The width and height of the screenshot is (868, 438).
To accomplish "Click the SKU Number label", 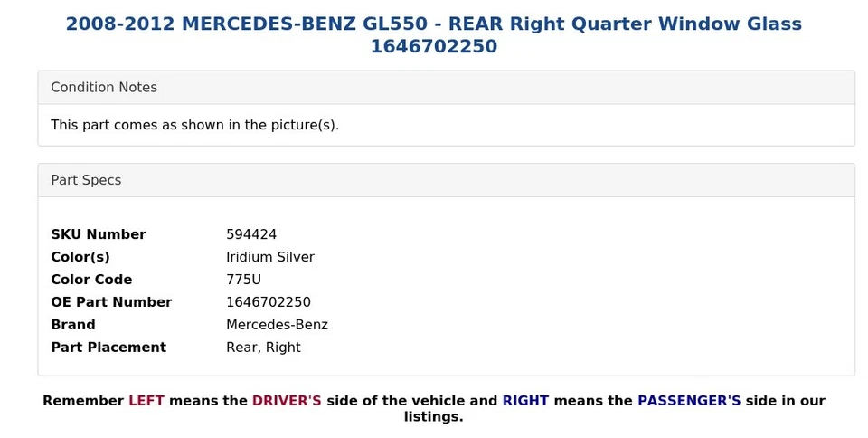I will pos(98,234).
